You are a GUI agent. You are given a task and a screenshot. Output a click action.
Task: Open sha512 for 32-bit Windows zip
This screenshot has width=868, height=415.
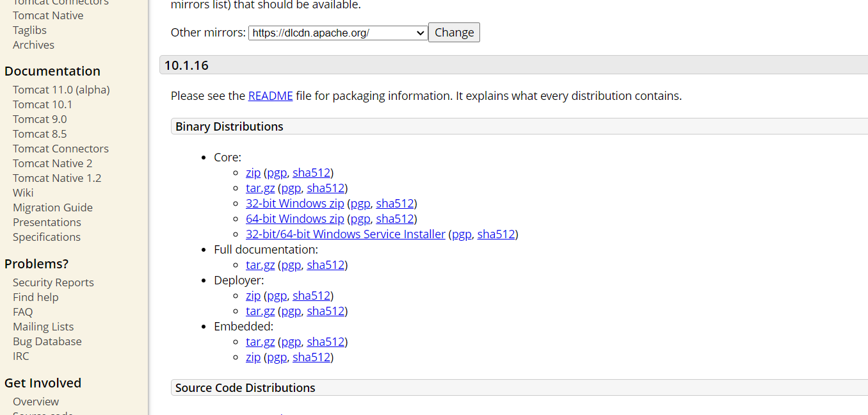(395, 204)
